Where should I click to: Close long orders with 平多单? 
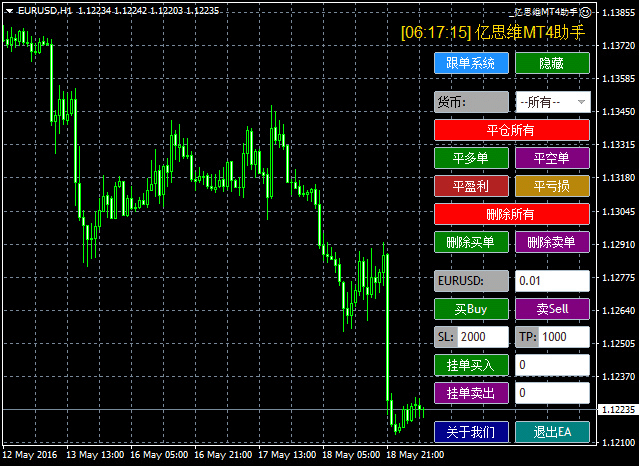click(x=471, y=158)
